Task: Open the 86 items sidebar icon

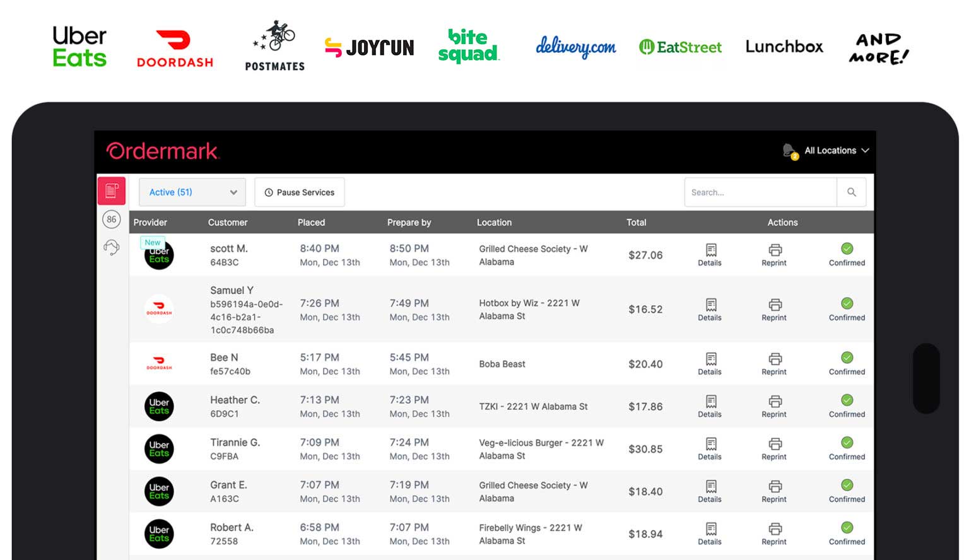Action: (x=112, y=219)
